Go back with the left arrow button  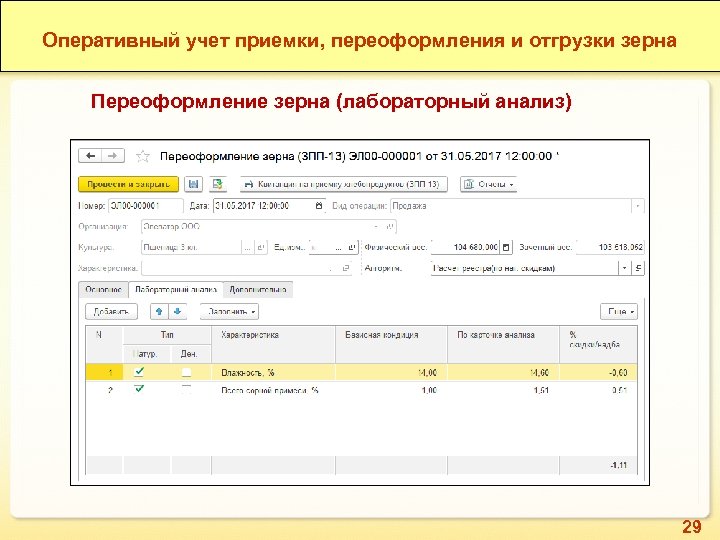[90, 156]
